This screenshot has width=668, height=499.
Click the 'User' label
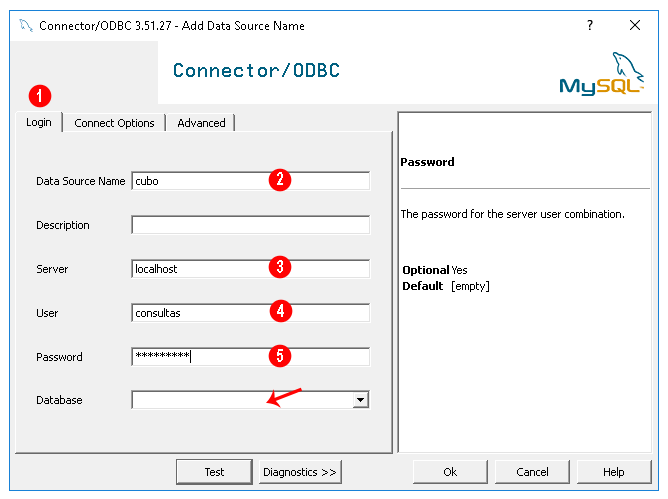point(47,313)
